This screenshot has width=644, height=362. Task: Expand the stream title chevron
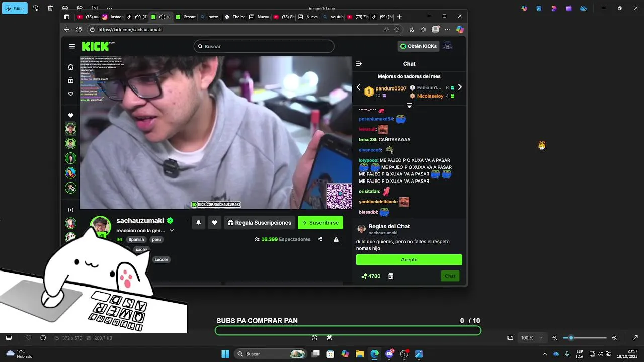click(172, 231)
